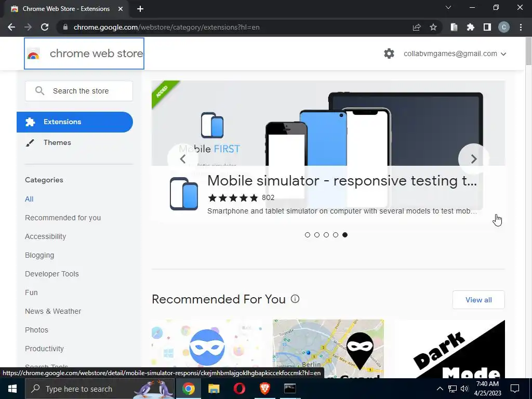Open the notification center icon
Screen dimensions: 532x399
(x=515, y=389)
